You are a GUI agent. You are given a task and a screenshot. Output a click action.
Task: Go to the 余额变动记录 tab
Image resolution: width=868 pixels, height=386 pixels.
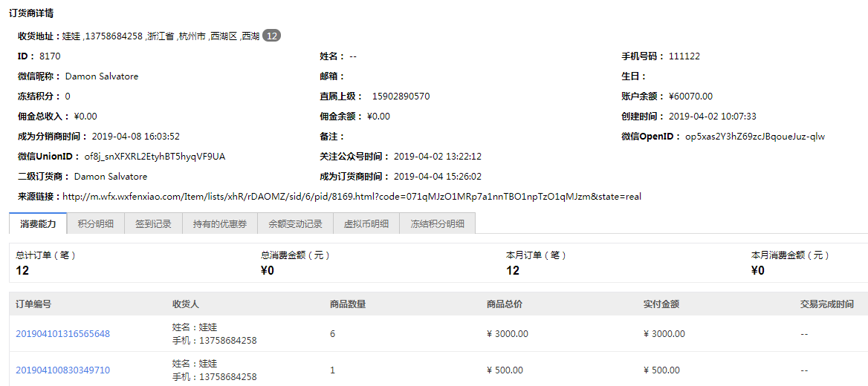[x=295, y=223]
